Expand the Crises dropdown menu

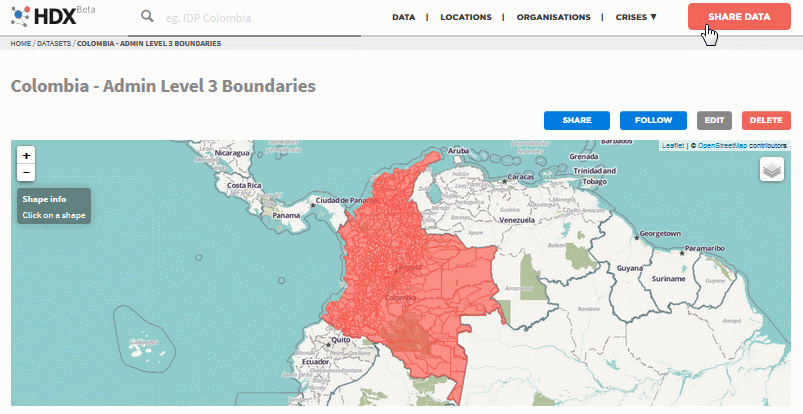click(x=636, y=17)
